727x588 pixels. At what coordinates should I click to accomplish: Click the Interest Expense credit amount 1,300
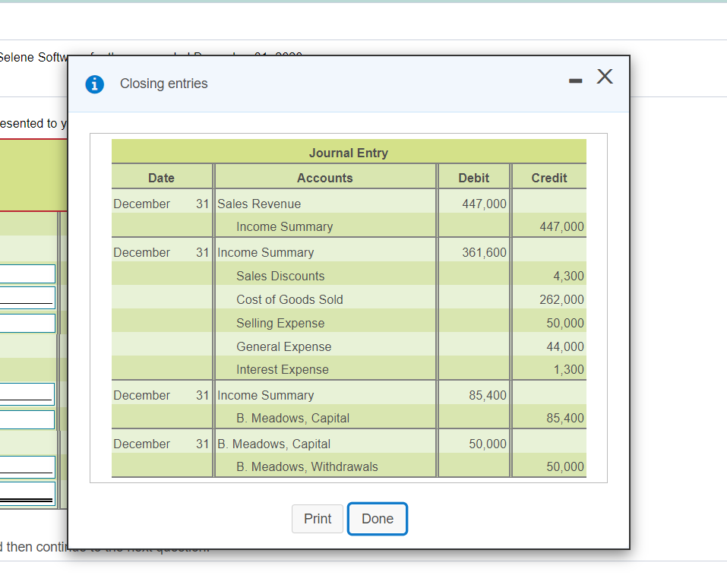point(572,369)
